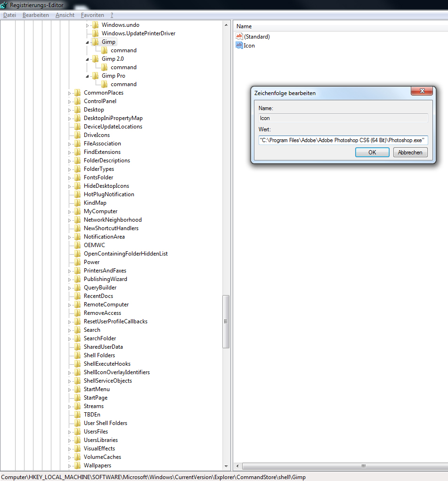Click folder icon of command under Gimp 2.0
Image resolution: width=448 pixels, height=481 pixels.
tap(105, 67)
